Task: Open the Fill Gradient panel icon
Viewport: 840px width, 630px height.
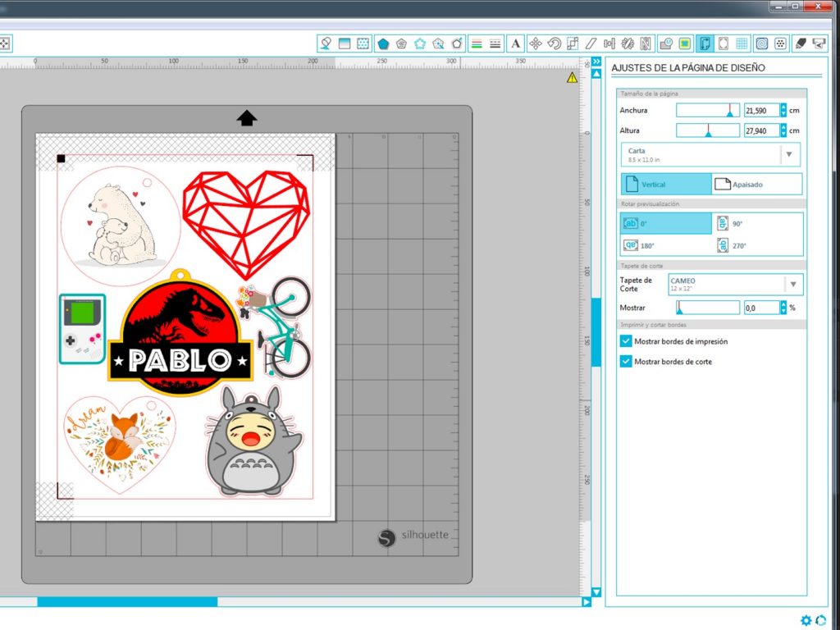Action: [x=345, y=43]
